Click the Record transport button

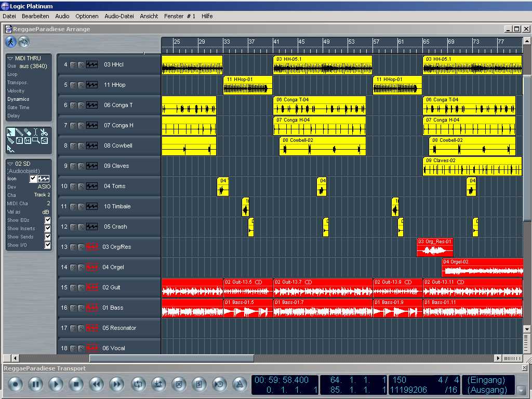(x=15, y=384)
